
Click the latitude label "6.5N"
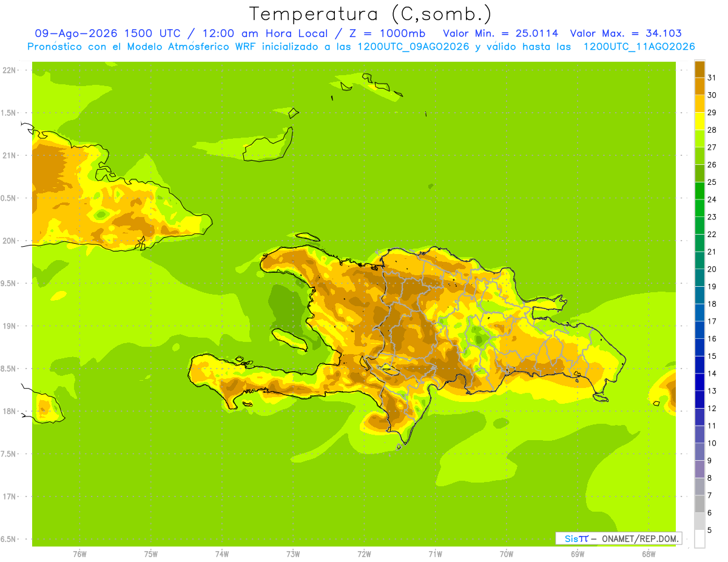coord(9,539)
